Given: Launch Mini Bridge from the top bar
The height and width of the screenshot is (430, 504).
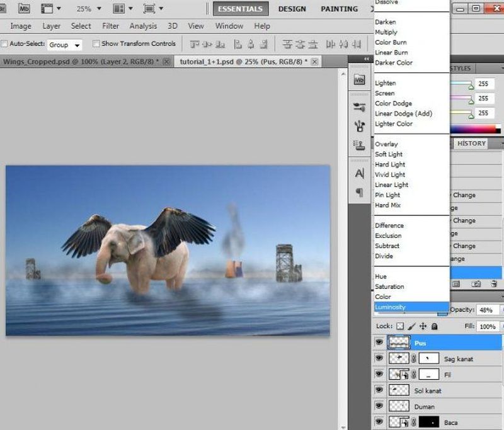Looking at the screenshot, I should (x=24, y=9).
